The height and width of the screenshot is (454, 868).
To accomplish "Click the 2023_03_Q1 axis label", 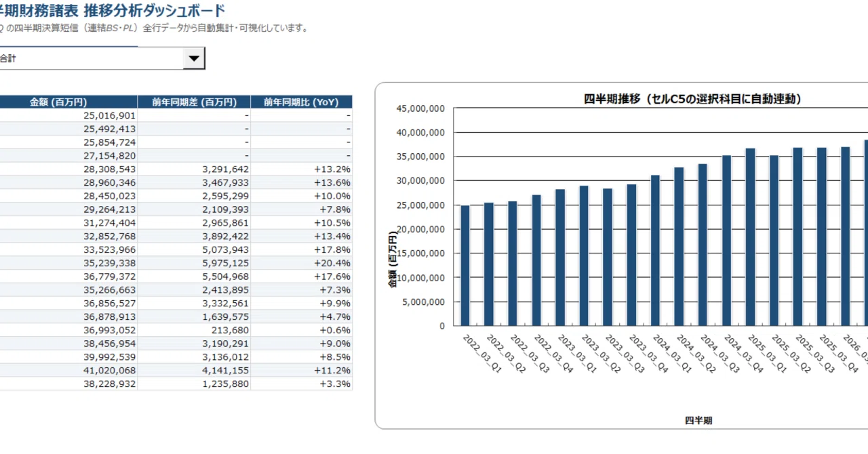I will (x=577, y=354).
